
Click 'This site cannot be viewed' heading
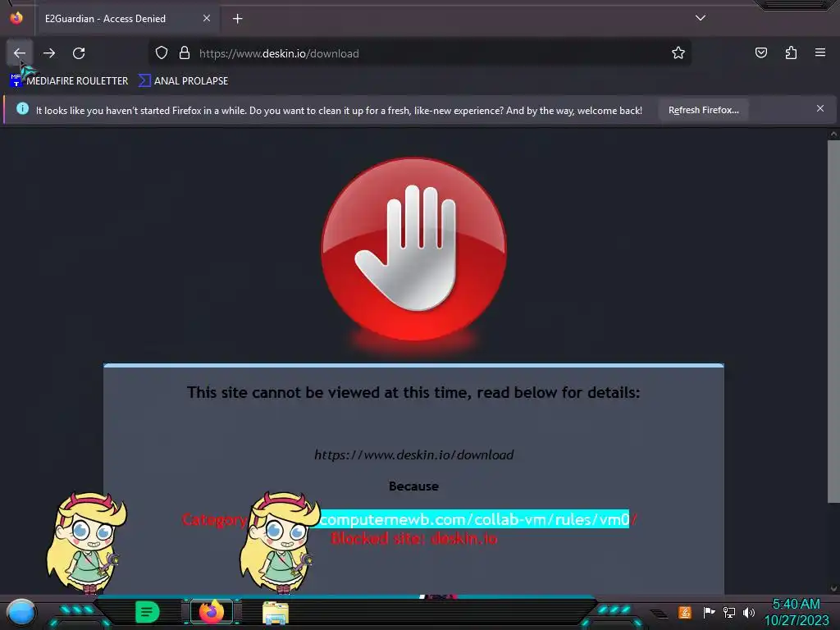[x=413, y=393]
